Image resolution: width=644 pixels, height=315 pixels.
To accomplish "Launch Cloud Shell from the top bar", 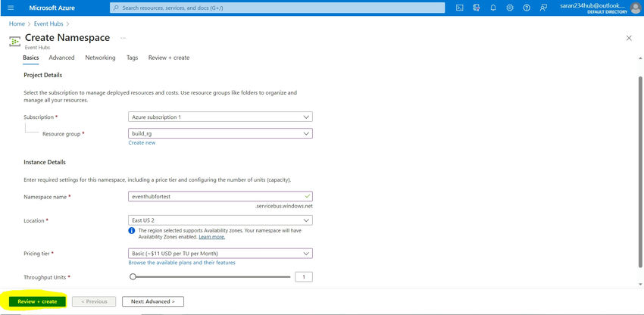I will pos(460,8).
